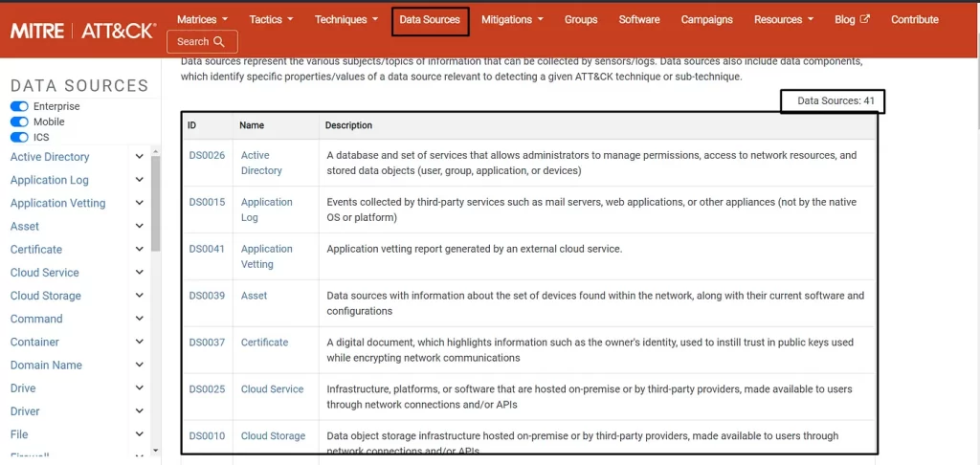Viewport: 980px width, 465px height.
Task: Open Certificate in the sidebar list
Action: tap(36, 250)
